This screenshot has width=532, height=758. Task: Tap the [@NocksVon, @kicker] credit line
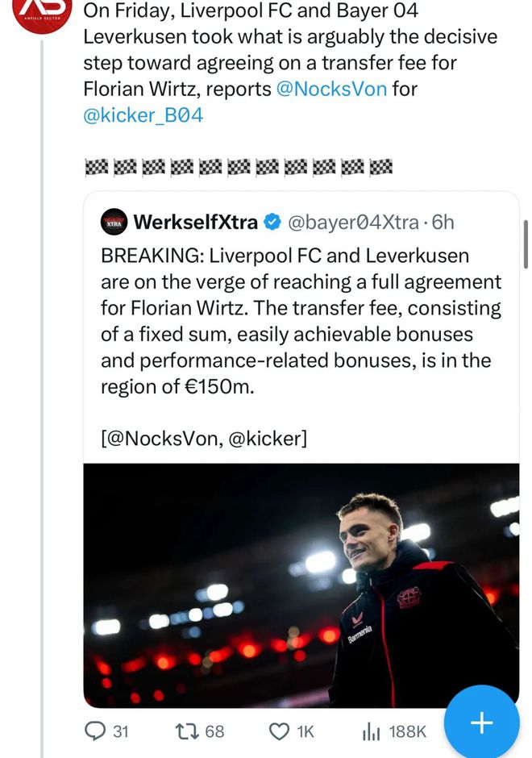(204, 438)
